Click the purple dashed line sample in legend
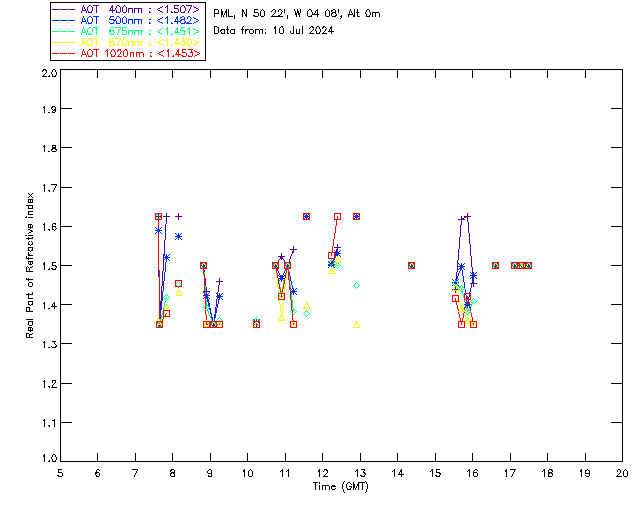 64,9
